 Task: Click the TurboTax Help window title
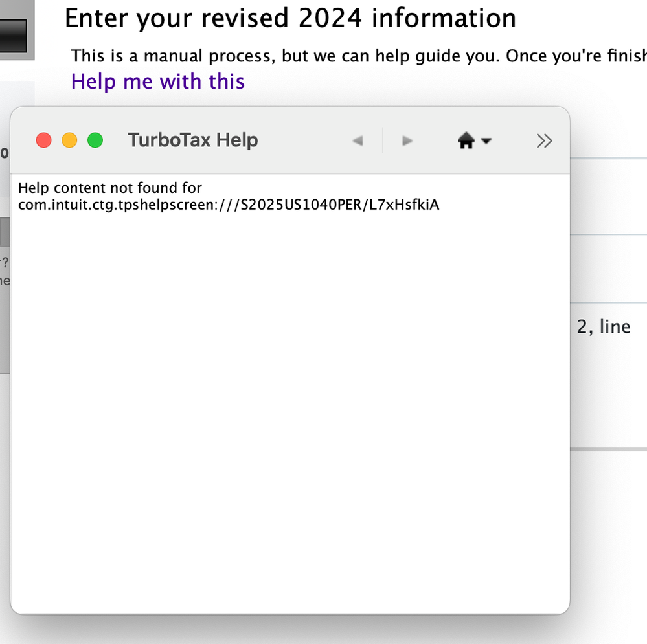193,140
